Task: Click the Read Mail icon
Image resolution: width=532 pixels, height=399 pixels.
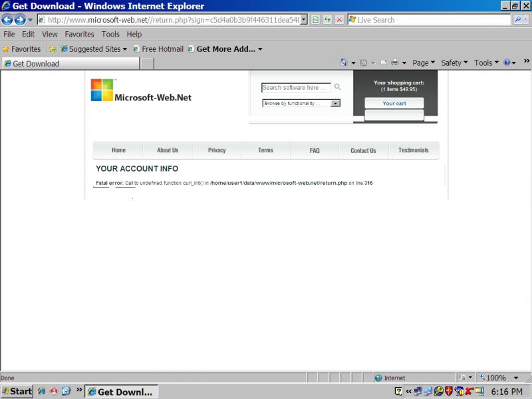Action: pyautogui.click(x=384, y=63)
